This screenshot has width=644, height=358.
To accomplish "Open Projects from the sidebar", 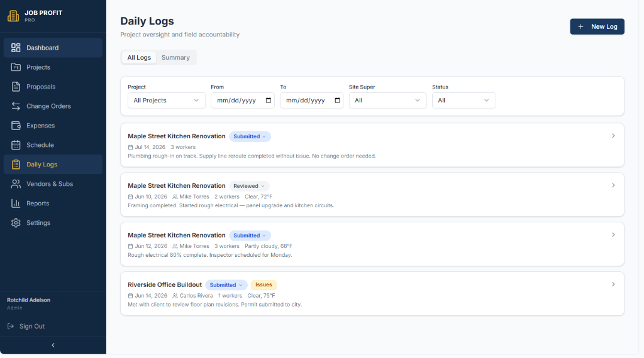I will click(x=53, y=67).
